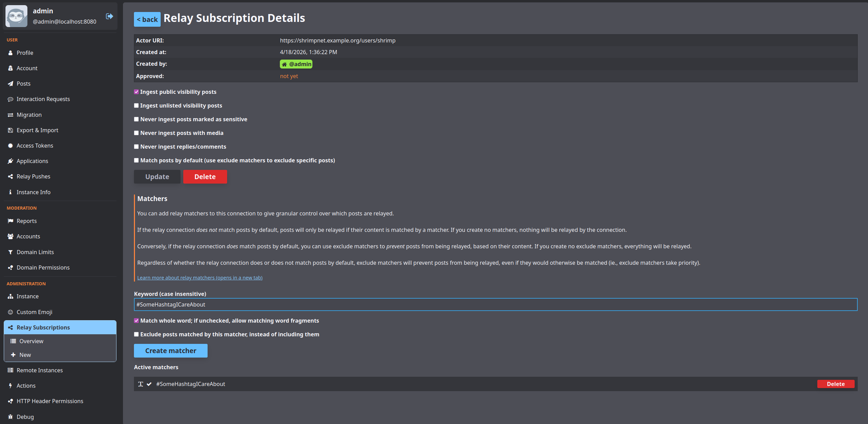Click the Debug bug icon
868x424 pixels.
(10, 417)
